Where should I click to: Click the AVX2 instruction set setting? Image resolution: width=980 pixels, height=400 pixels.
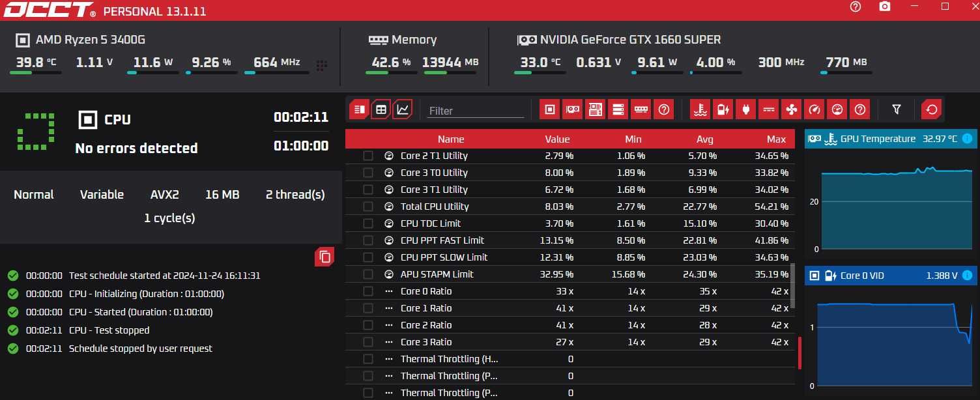tap(165, 195)
